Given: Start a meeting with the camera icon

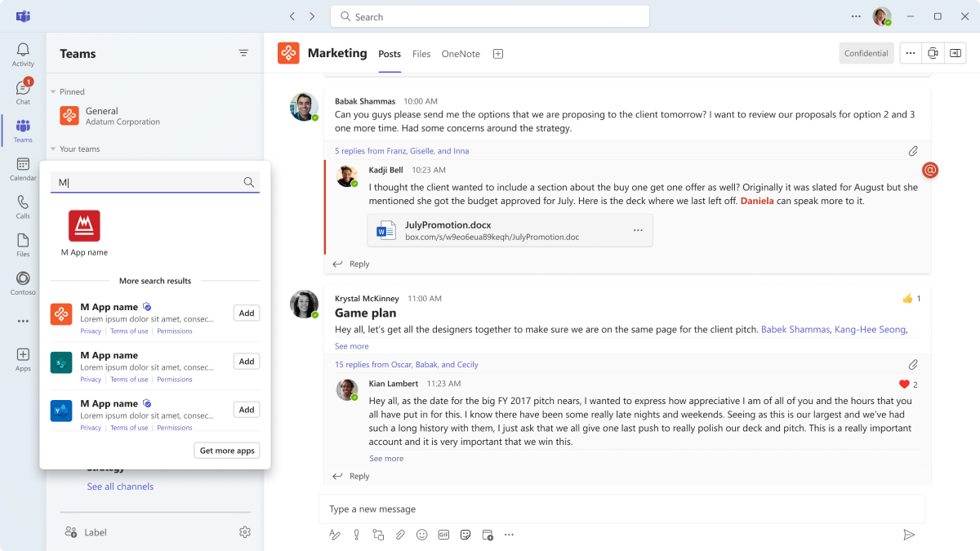Looking at the screenshot, I should click(933, 53).
